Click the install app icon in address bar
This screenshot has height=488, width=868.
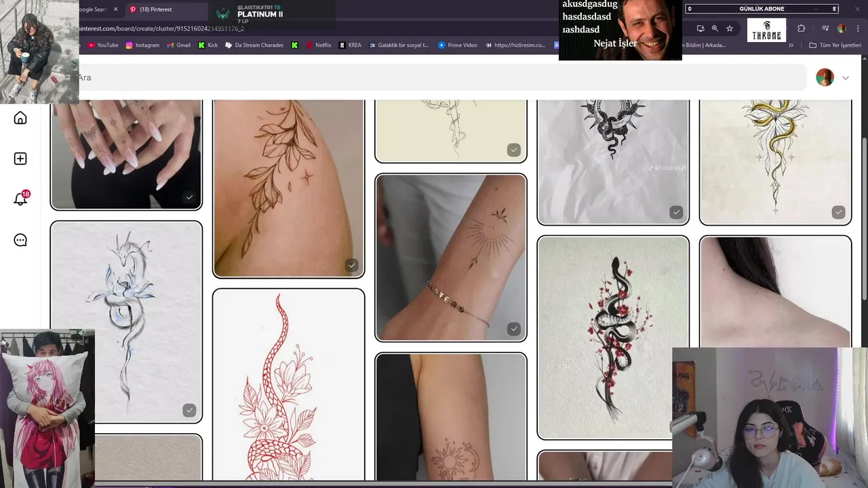click(701, 28)
